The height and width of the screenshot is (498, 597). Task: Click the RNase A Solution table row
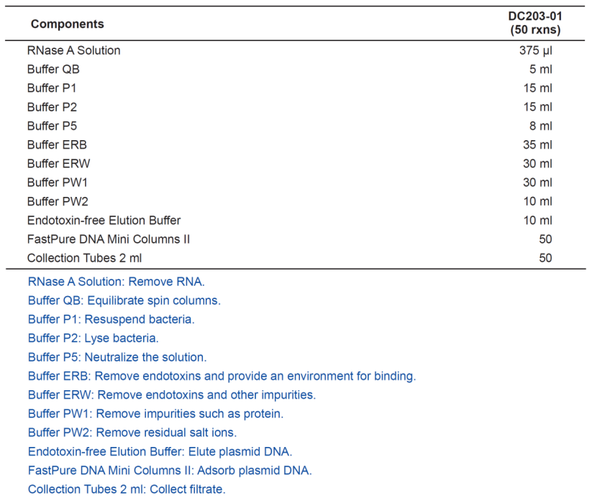pyautogui.click(x=295, y=50)
